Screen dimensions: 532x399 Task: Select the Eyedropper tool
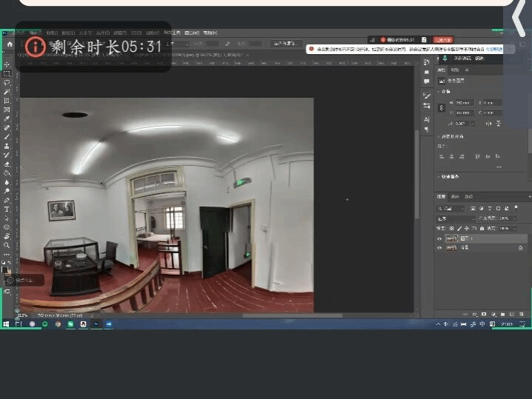7,118
